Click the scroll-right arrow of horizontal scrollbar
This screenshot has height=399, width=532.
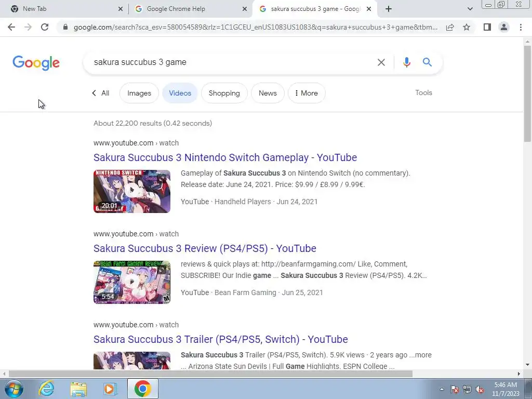pos(519,374)
